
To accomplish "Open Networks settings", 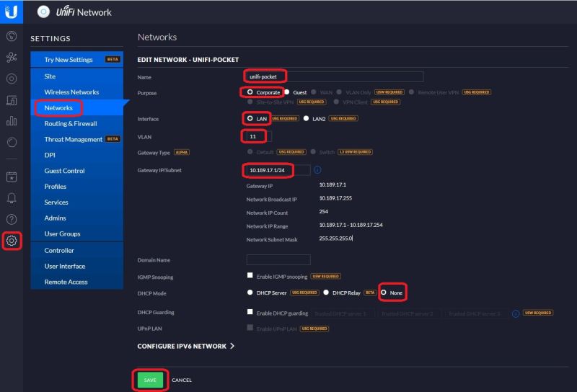I will click(77, 108).
